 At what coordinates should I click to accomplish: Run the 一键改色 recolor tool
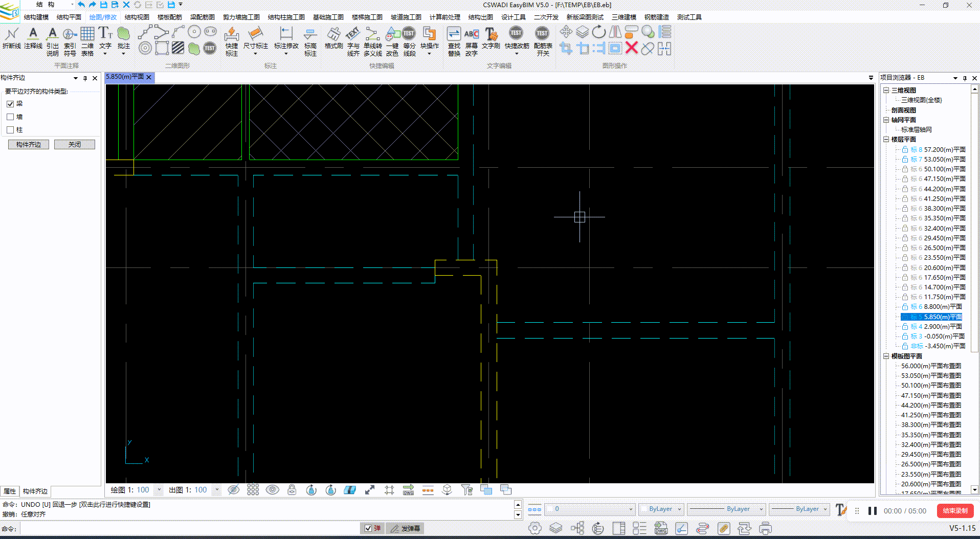pos(392,41)
